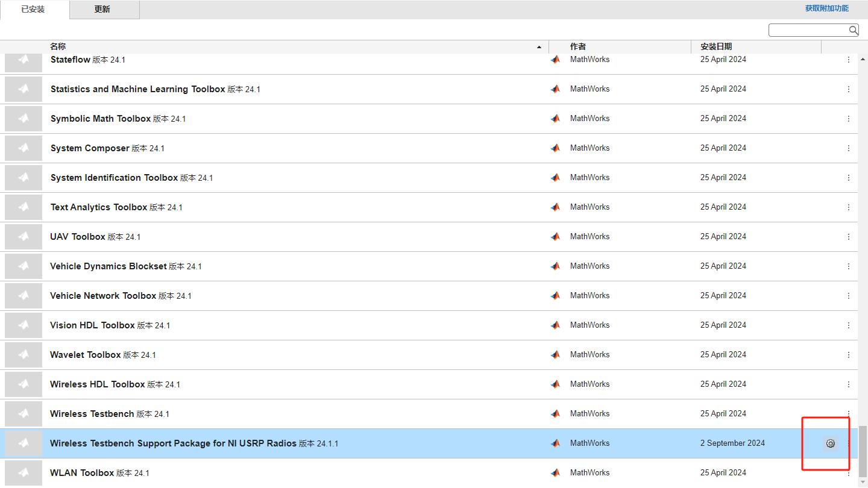Click Symbolic Math Toolbox thumbnail
Viewport: 868px width, 488px height.
pos(24,119)
